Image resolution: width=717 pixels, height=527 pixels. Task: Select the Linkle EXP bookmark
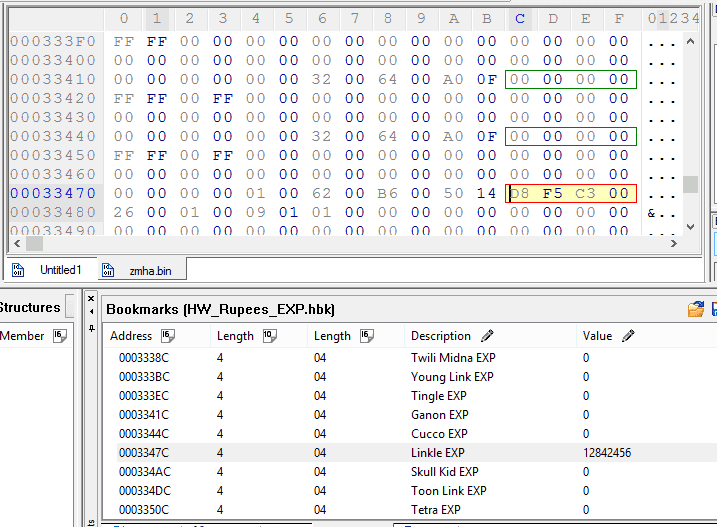[409, 453]
